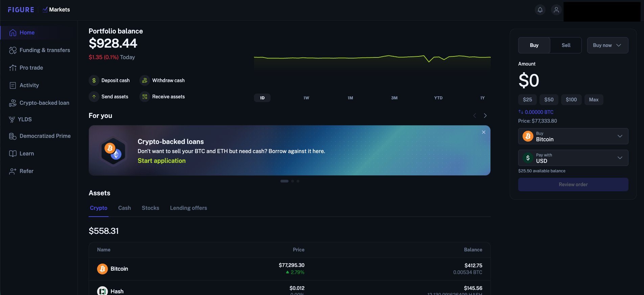The height and width of the screenshot is (295, 644).
Task: Open the Crypto assets tab
Action: (x=99, y=208)
